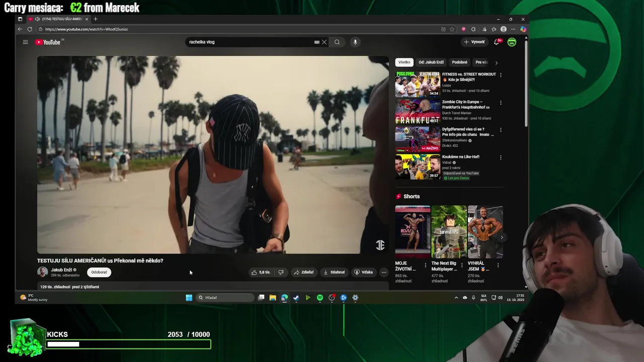This screenshot has width=644, height=362.
Task: Open the Jakub Enžl channel name link
Action: 61,270
